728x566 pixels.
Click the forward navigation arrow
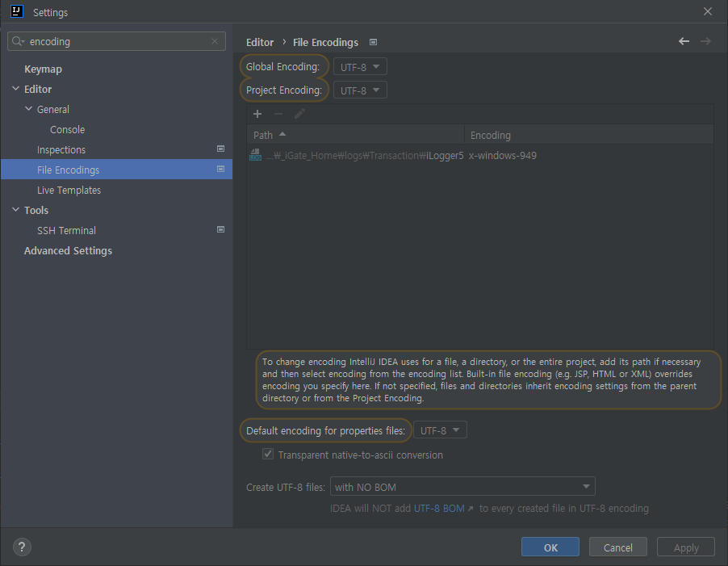coord(705,41)
